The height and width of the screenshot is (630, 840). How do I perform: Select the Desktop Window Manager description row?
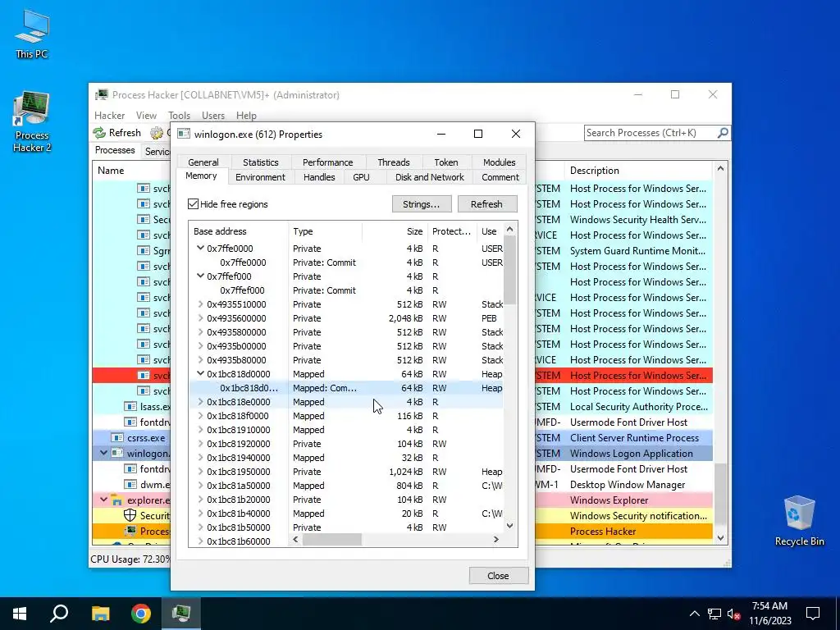tap(628, 484)
